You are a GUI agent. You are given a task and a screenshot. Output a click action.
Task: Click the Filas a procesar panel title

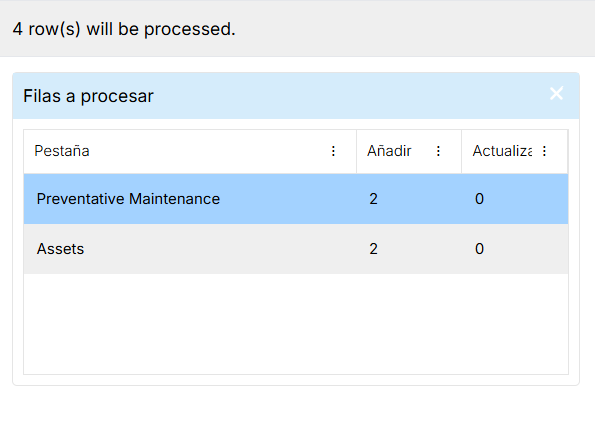tap(88, 96)
